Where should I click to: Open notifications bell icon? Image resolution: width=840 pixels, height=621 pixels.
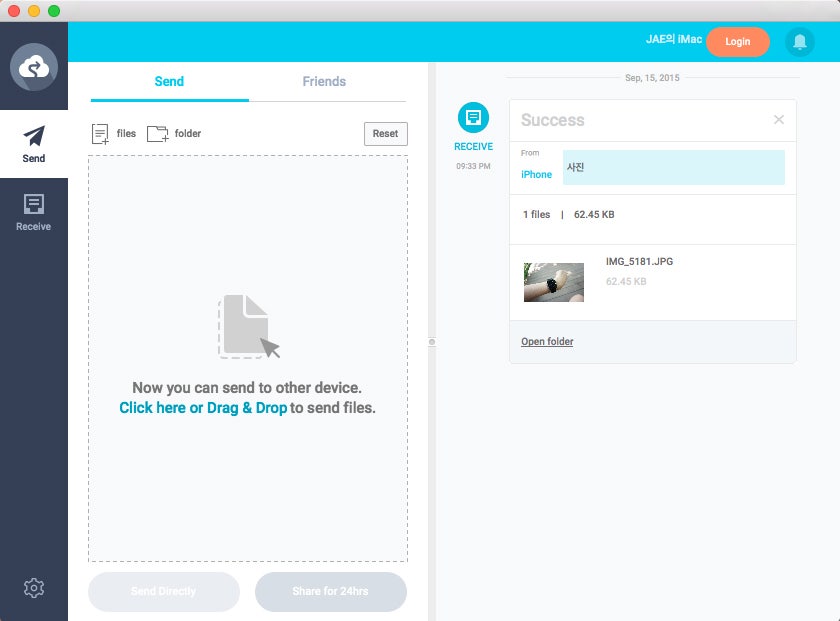point(800,42)
